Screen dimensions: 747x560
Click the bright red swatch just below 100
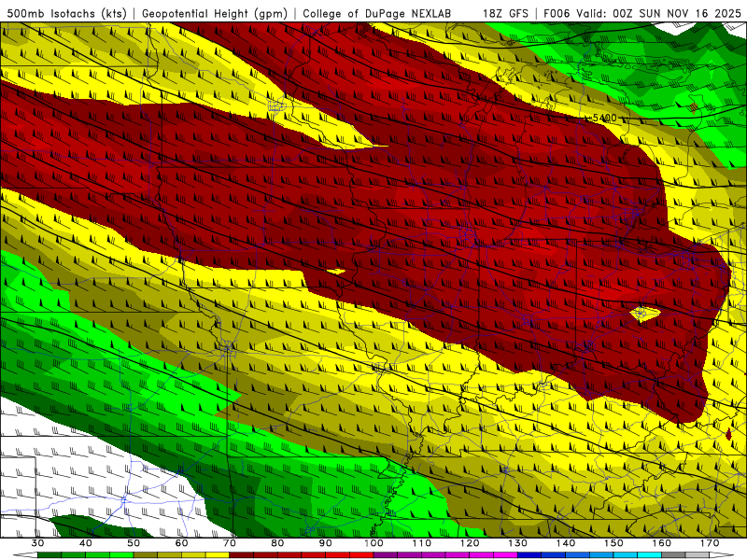coord(361,555)
